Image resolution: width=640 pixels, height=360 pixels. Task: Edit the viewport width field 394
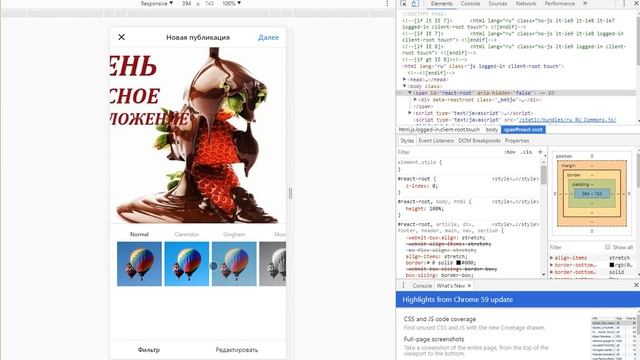(187, 3)
